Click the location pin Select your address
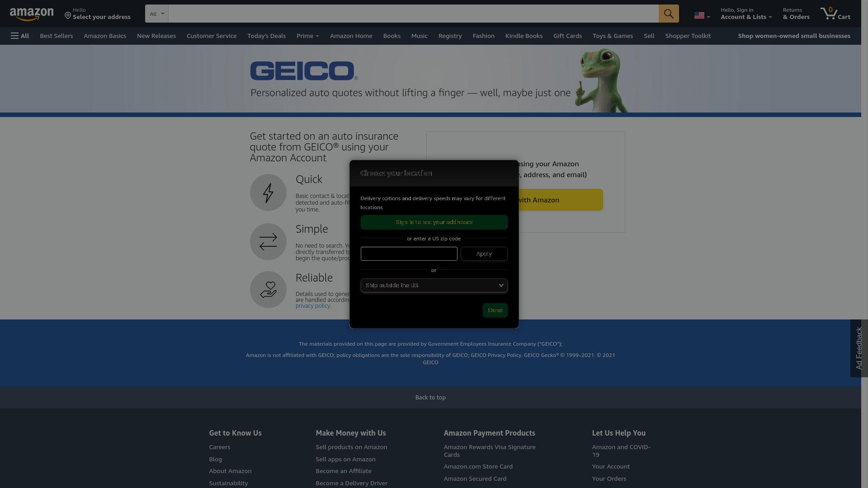868x488 pixels. 97,14
